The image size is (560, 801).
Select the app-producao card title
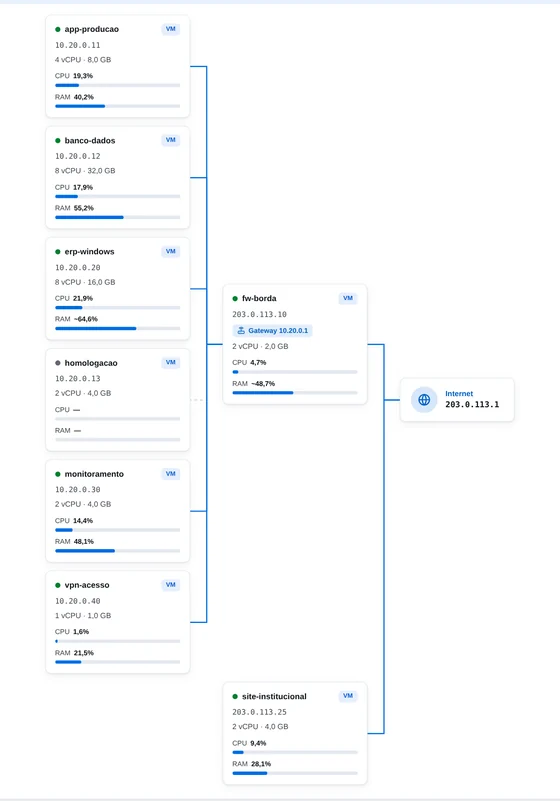91,29
